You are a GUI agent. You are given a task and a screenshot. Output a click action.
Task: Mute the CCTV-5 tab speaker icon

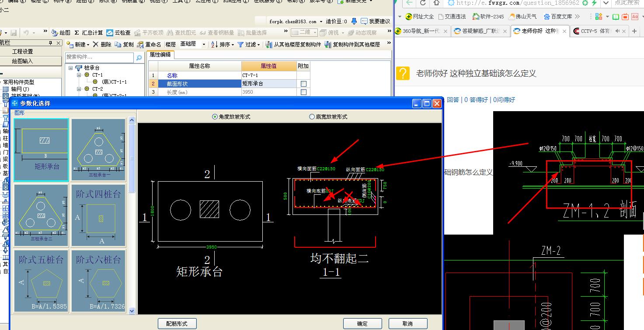618,31
